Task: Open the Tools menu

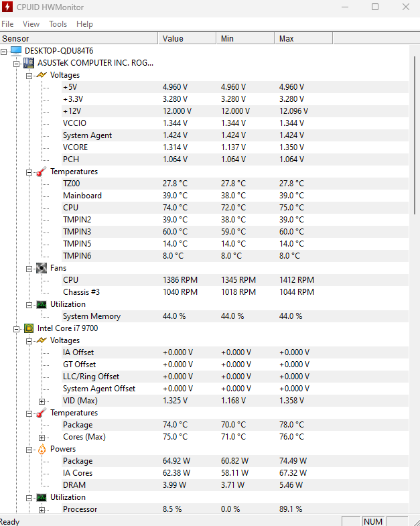Action: click(x=58, y=24)
